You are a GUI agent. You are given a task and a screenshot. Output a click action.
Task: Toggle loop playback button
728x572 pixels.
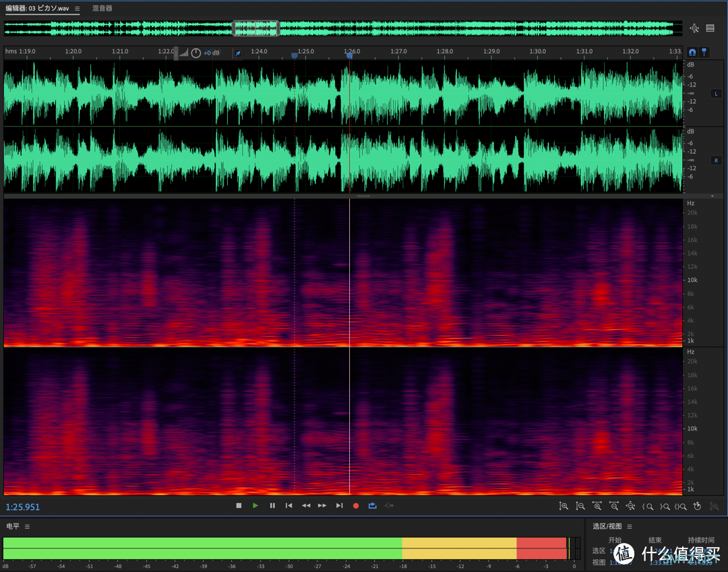372,505
